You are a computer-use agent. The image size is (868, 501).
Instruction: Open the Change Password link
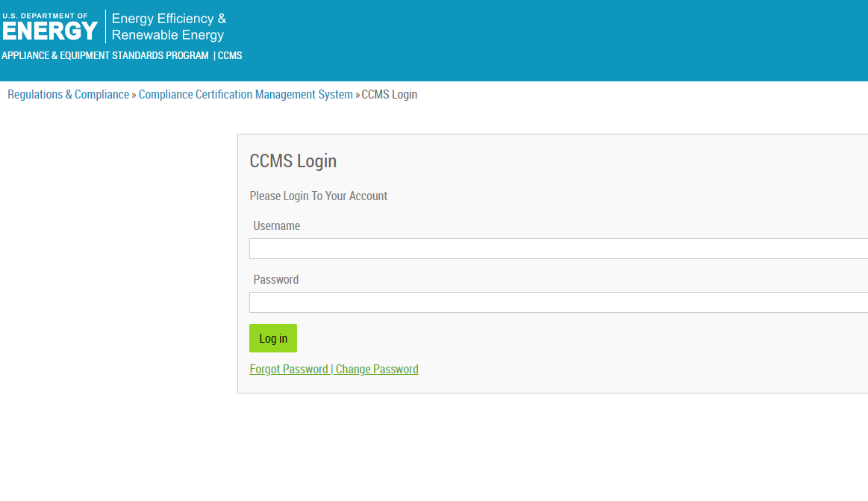[x=377, y=370]
